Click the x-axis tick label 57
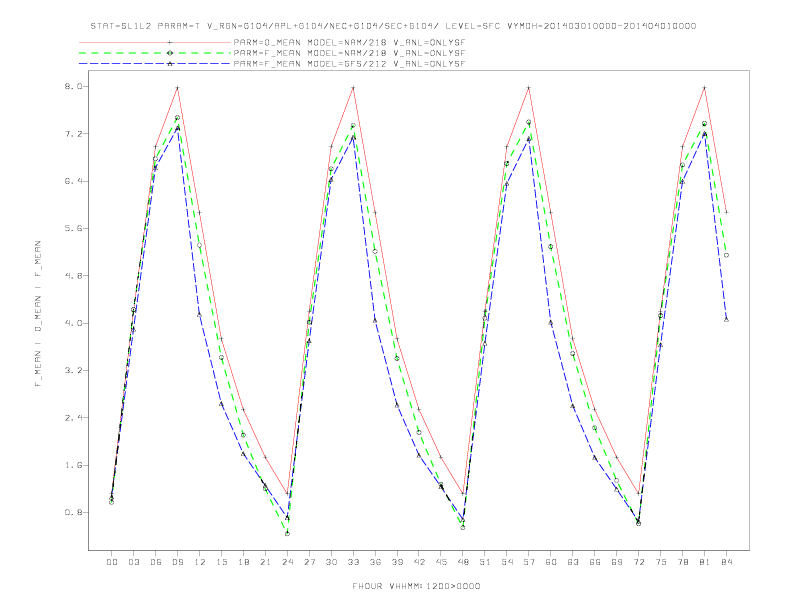This screenshot has width=792, height=612. (529, 562)
